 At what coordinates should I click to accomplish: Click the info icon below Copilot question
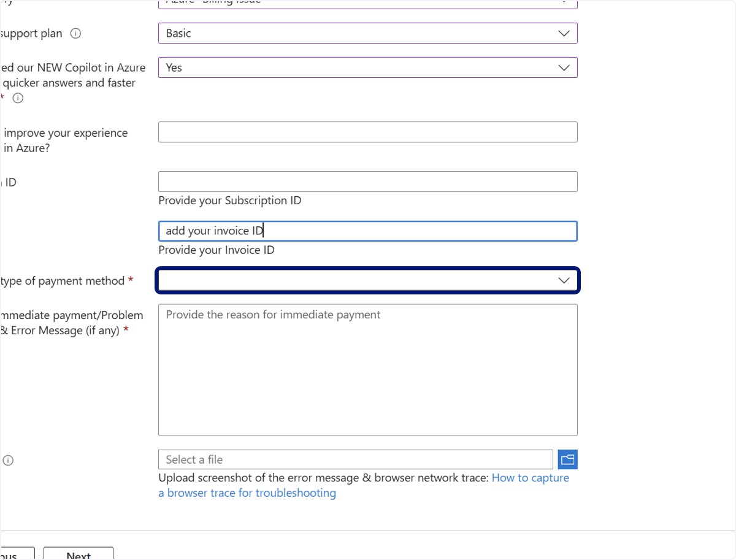coord(18,98)
